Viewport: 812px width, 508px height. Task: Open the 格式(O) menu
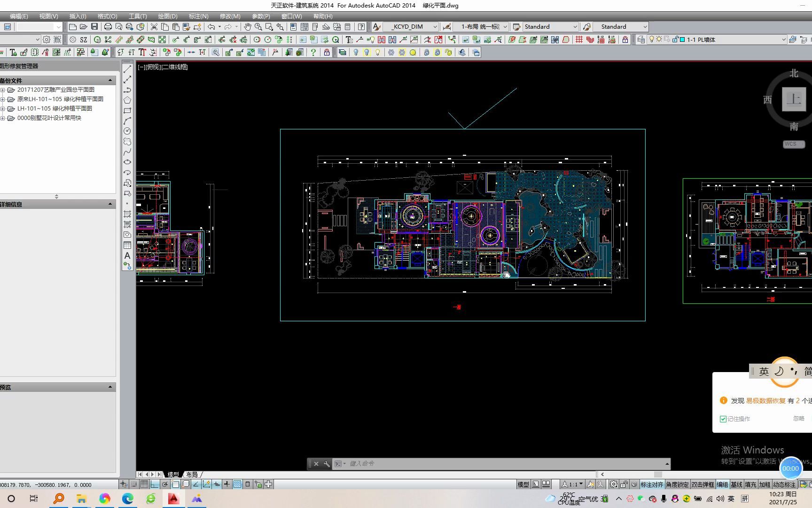(107, 16)
